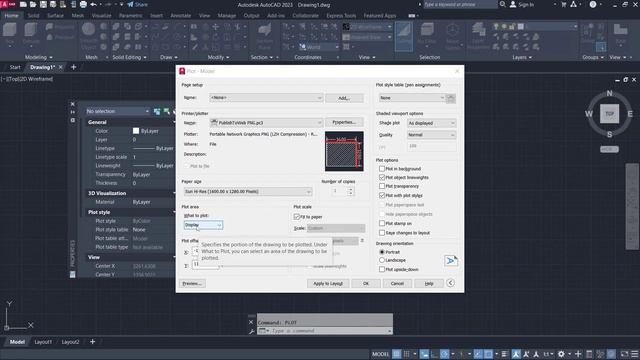Click the Save disk icon in title bar
The height and width of the screenshot is (360, 640).
click(43, 4)
